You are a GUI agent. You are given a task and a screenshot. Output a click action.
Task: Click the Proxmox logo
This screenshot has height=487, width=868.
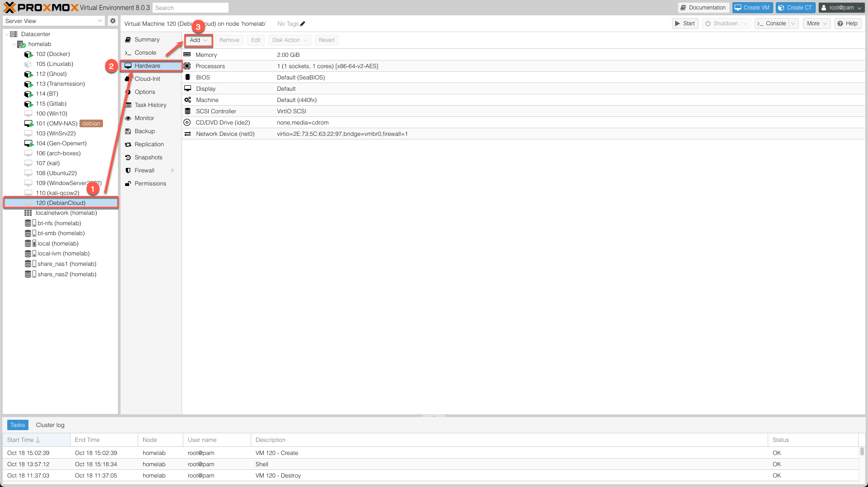click(41, 8)
